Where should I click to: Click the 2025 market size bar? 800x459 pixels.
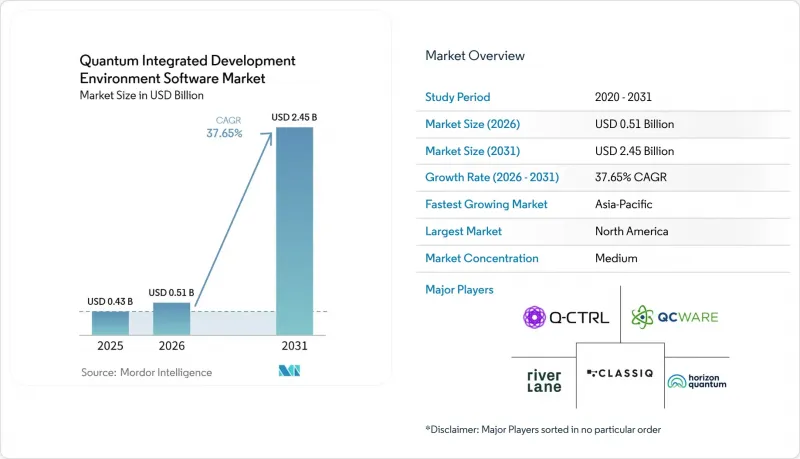pos(110,323)
